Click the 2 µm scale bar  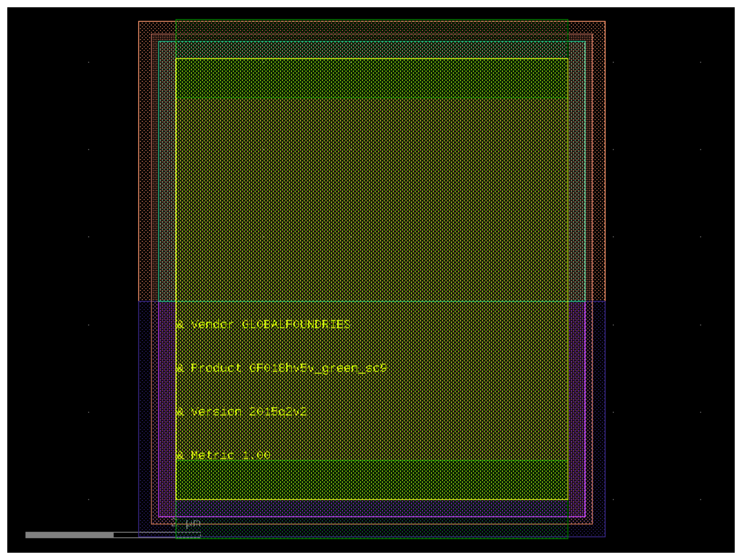pyautogui.click(x=113, y=535)
